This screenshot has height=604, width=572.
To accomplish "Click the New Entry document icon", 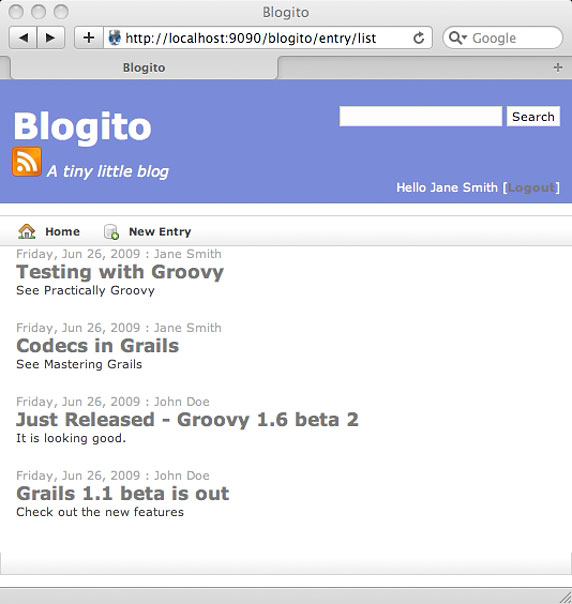I will coord(111,232).
